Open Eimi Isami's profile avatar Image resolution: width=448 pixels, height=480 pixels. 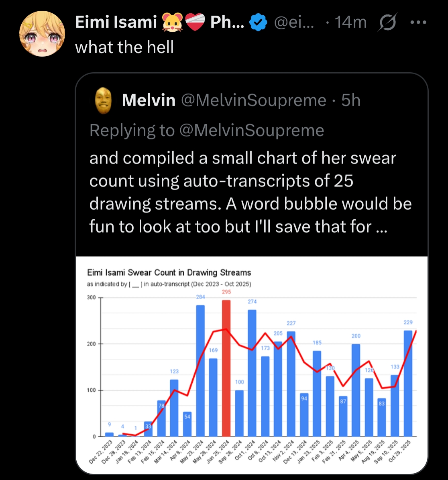[x=42, y=34]
